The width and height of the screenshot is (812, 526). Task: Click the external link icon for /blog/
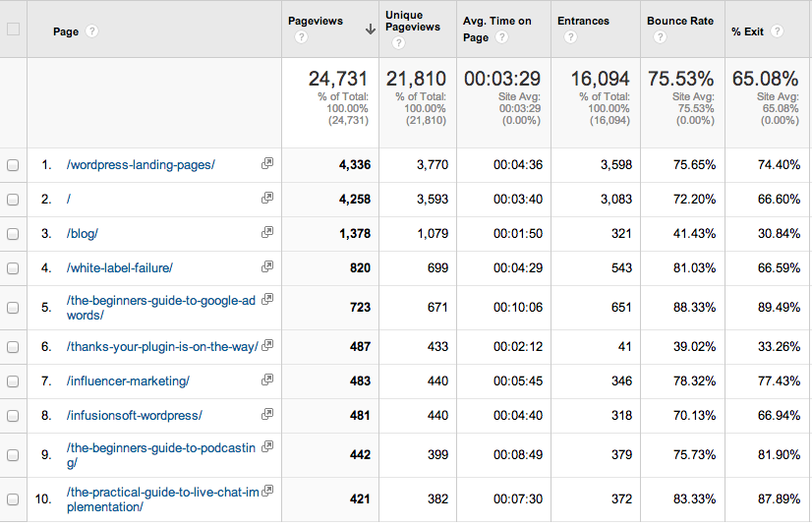pos(266,233)
